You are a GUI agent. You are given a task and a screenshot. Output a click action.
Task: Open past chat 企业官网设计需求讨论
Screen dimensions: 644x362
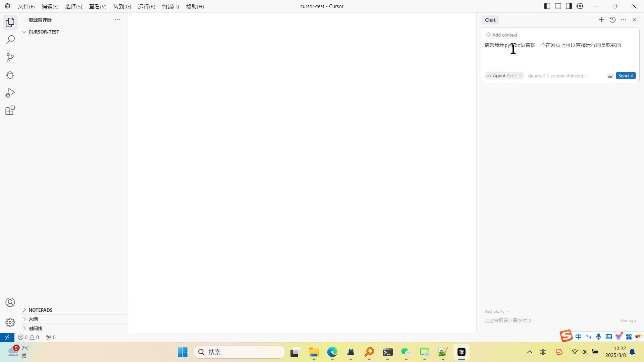[508, 320]
